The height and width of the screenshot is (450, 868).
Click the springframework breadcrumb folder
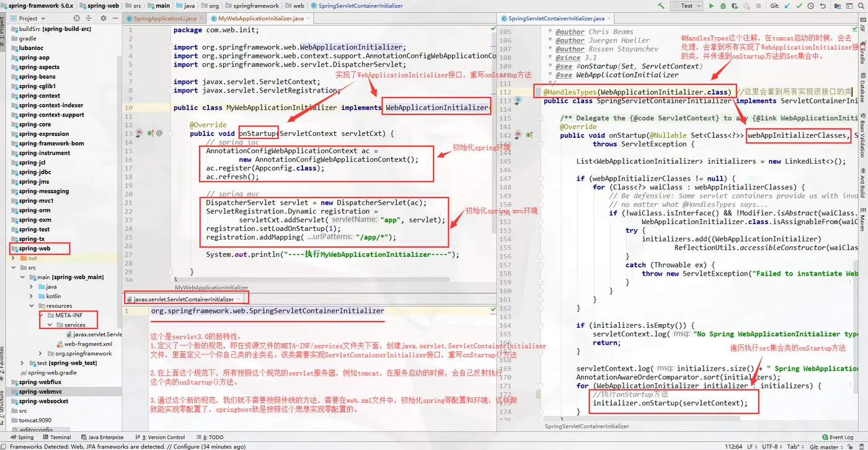251,6
